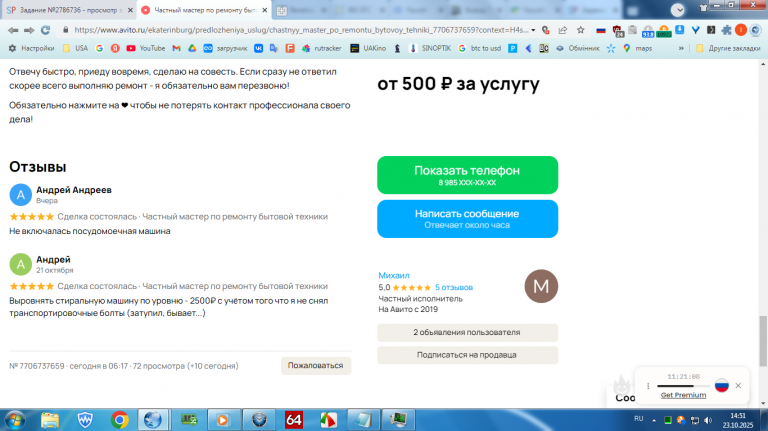The height and width of the screenshot is (431, 768).
Task: Reload the Avito page
Action: (x=46, y=30)
